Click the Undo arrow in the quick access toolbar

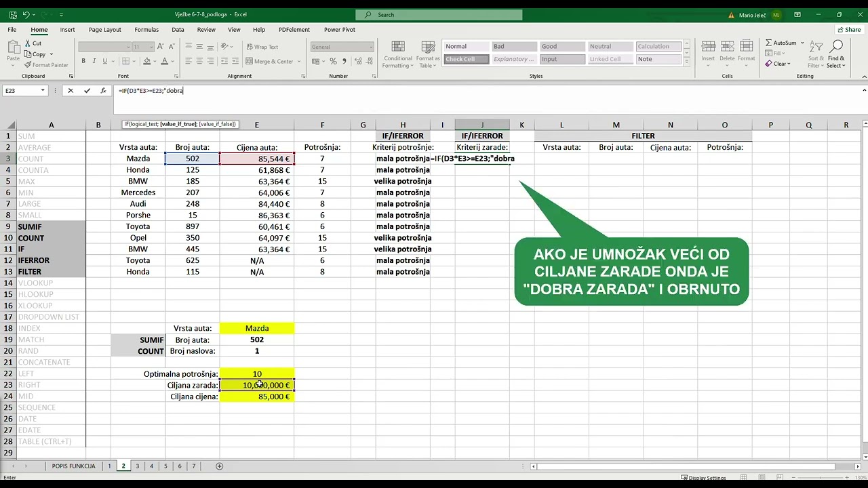coord(26,14)
